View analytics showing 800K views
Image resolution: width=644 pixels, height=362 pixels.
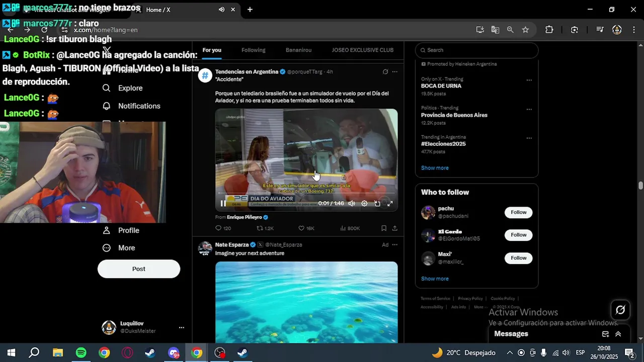tap(350, 228)
